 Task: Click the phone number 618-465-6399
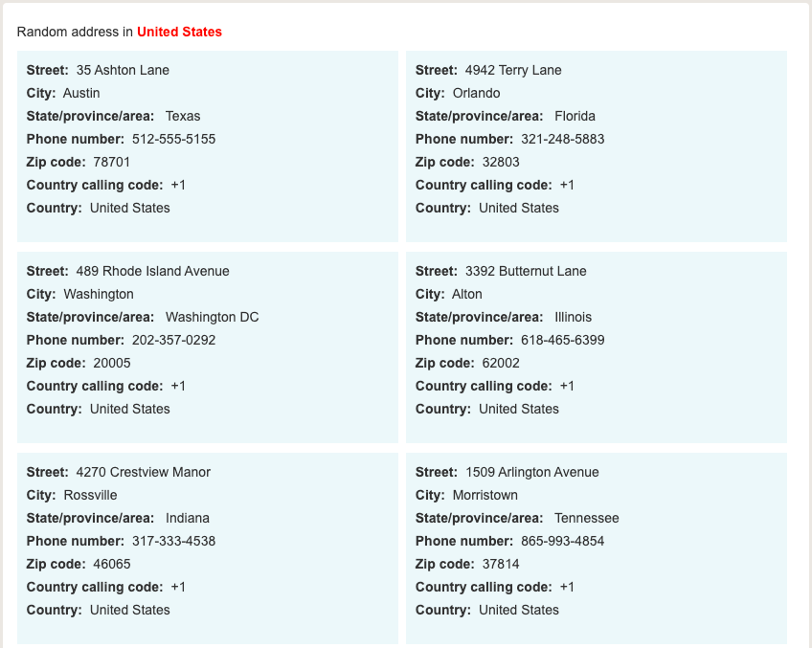[x=563, y=340]
